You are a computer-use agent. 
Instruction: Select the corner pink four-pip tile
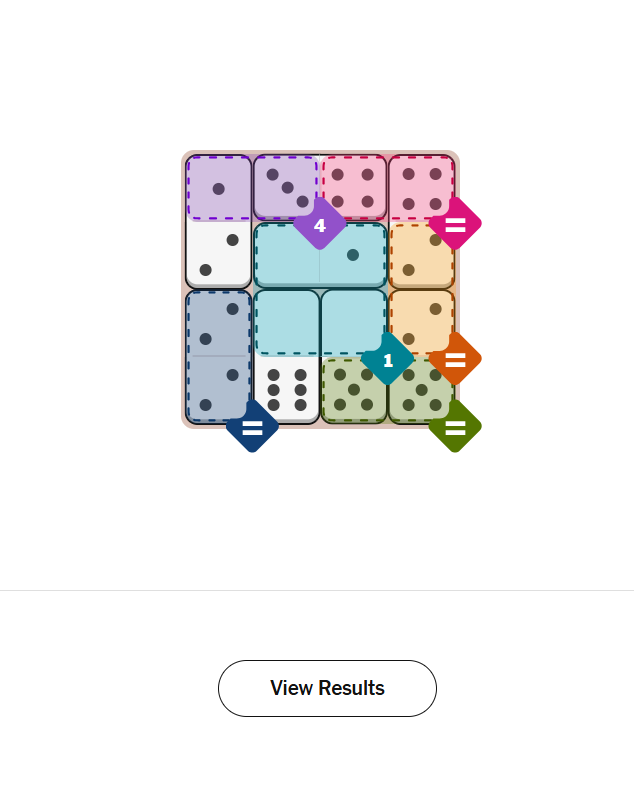click(x=421, y=185)
